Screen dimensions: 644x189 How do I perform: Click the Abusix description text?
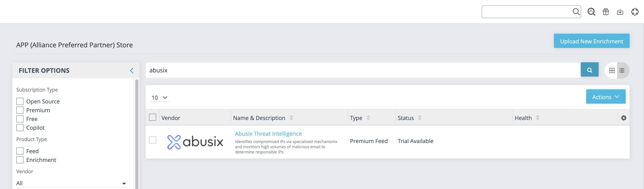pyautogui.click(x=286, y=147)
